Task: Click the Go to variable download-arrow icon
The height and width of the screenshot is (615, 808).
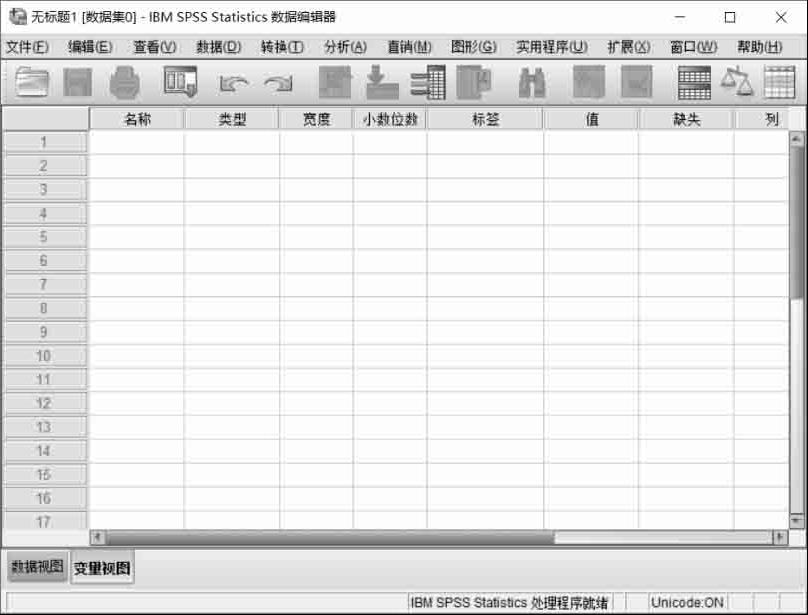Action: [x=382, y=82]
